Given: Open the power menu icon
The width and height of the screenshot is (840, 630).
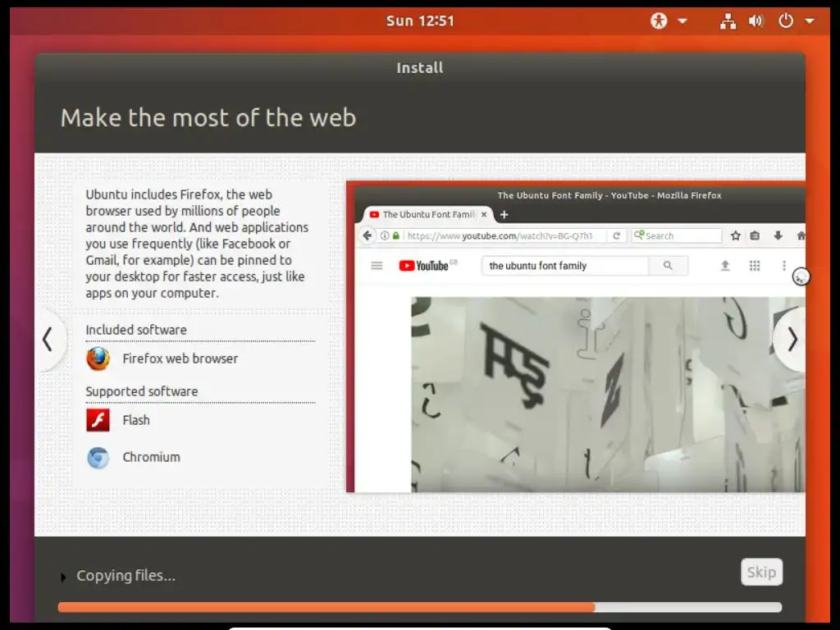Looking at the screenshot, I should pos(785,21).
